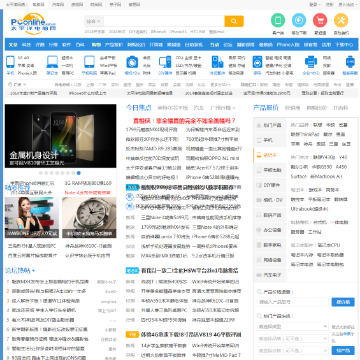360x360 pixels.
Task: Select the 产品报价 tab heading
Action: tap(266, 108)
